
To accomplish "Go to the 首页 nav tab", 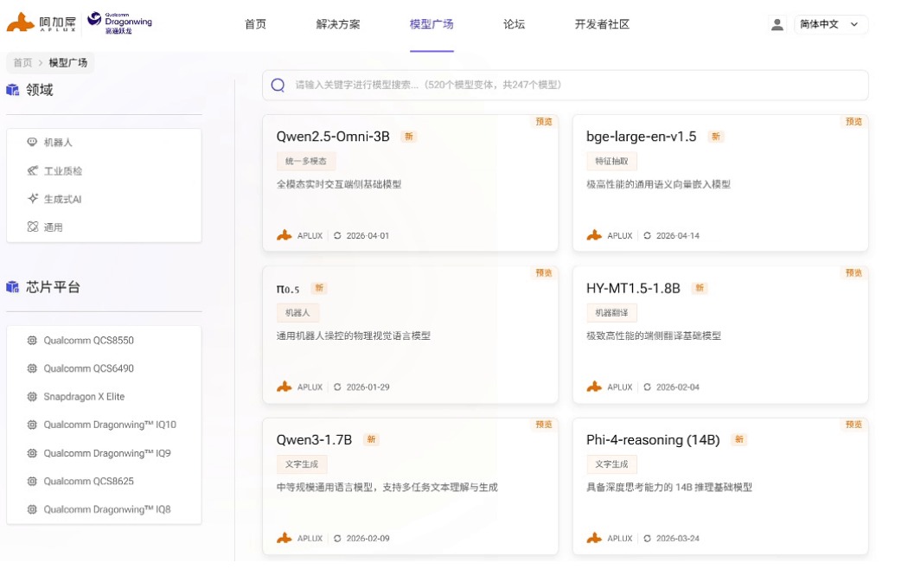I will (x=255, y=24).
